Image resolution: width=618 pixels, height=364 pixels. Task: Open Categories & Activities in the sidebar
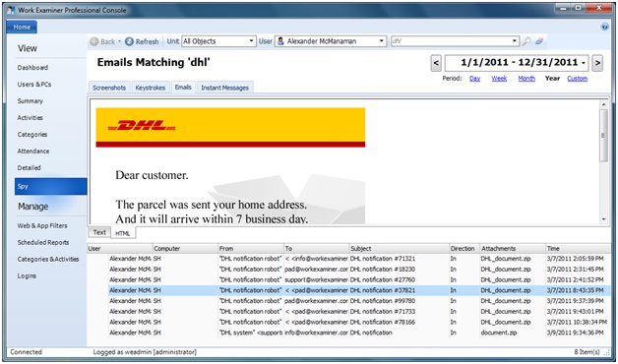[x=48, y=259]
